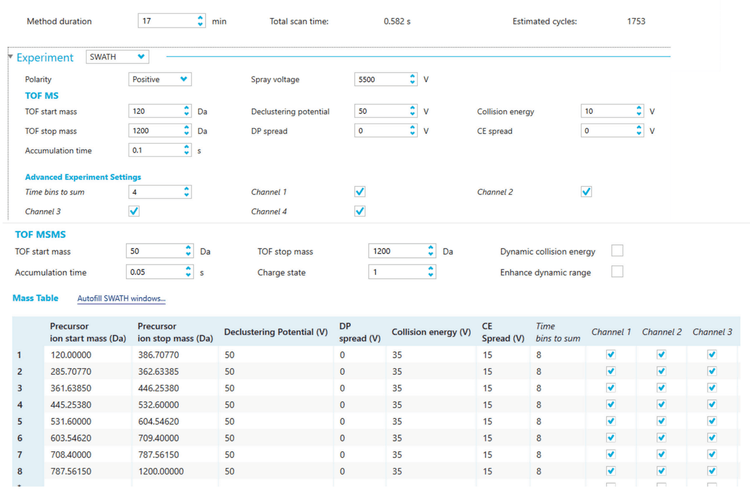Increase Declustering potential stepper value
The image size is (750, 494).
[411, 108]
